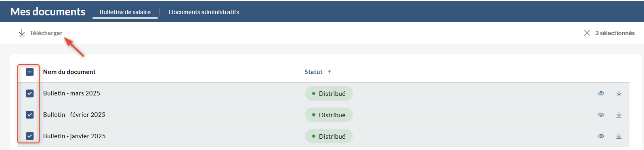Click the 3 sélectionnés label
Screen dimensions: 644x150
tap(615, 33)
